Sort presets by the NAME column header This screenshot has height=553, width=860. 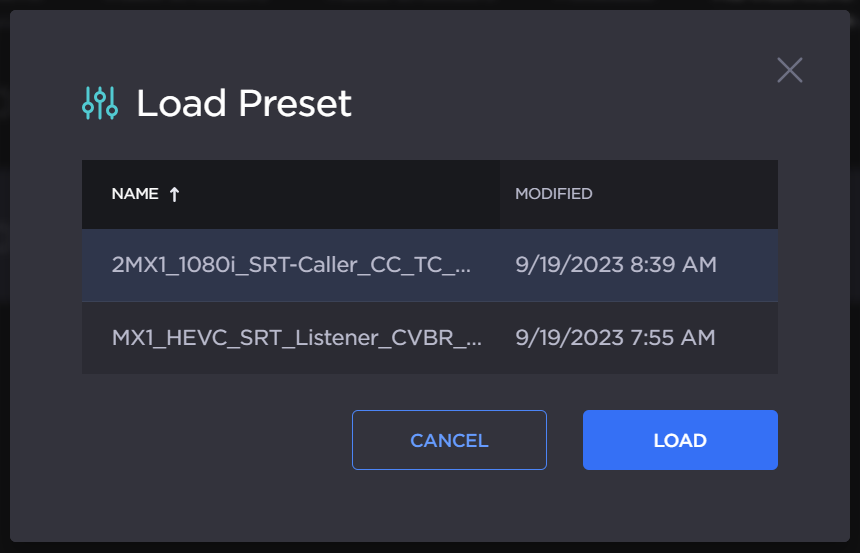click(135, 194)
